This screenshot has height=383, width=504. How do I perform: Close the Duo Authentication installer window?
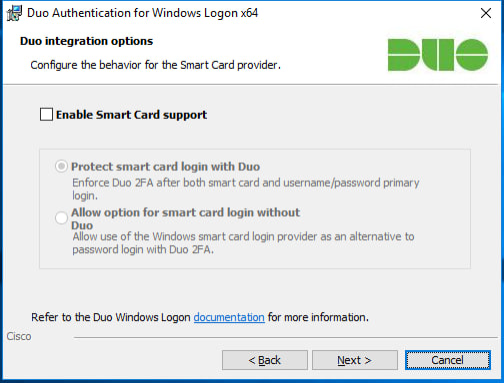[x=486, y=13]
